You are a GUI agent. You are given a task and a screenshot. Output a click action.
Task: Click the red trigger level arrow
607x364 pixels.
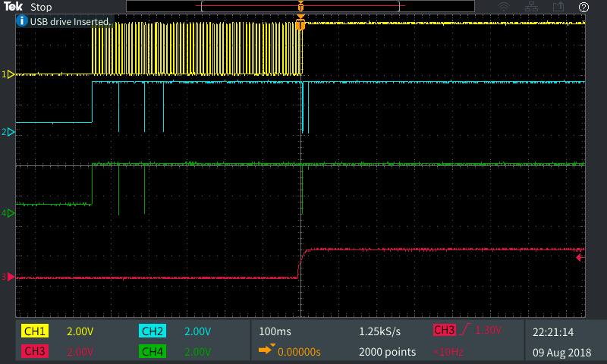tap(580, 258)
